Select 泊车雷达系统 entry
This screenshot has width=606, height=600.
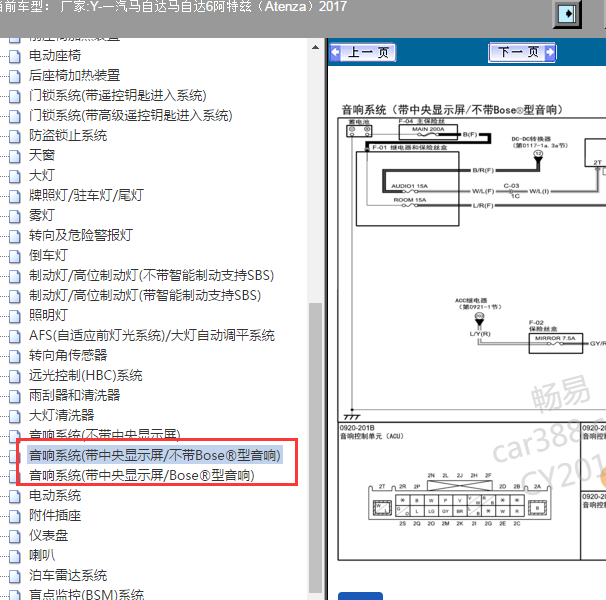[x=68, y=576]
